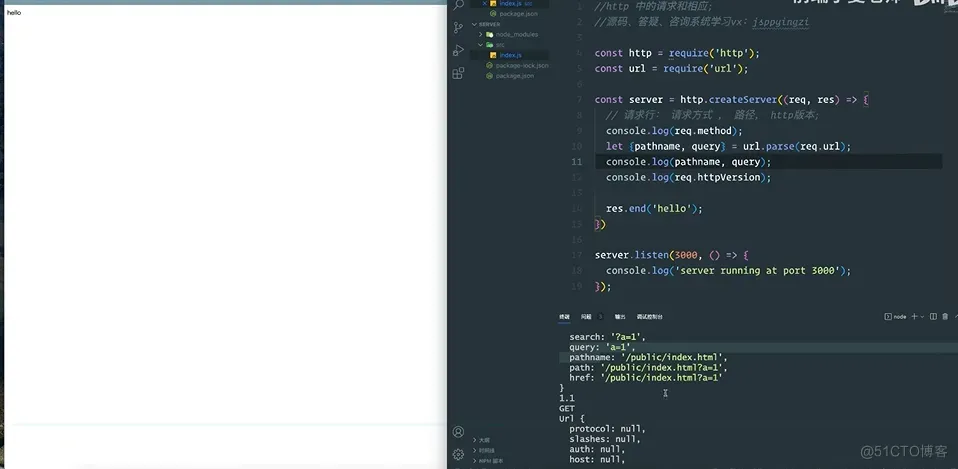Click the package-lock.json file icon
Image resolution: width=958 pixels, height=469 pixels.
pyautogui.click(x=489, y=65)
